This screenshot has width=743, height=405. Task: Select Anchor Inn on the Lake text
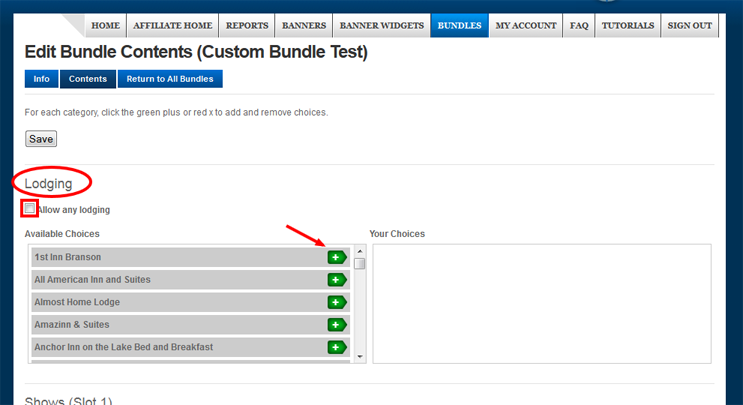[124, 347]
